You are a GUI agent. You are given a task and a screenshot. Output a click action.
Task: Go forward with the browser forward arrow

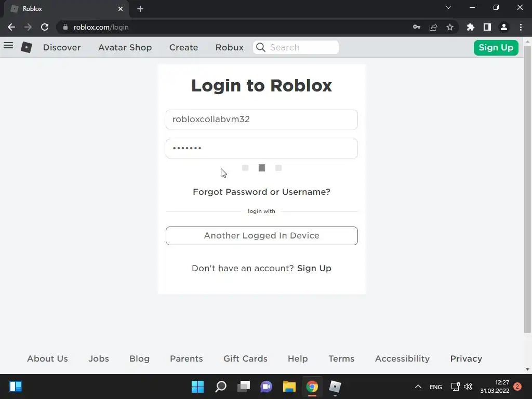[28, 27]
